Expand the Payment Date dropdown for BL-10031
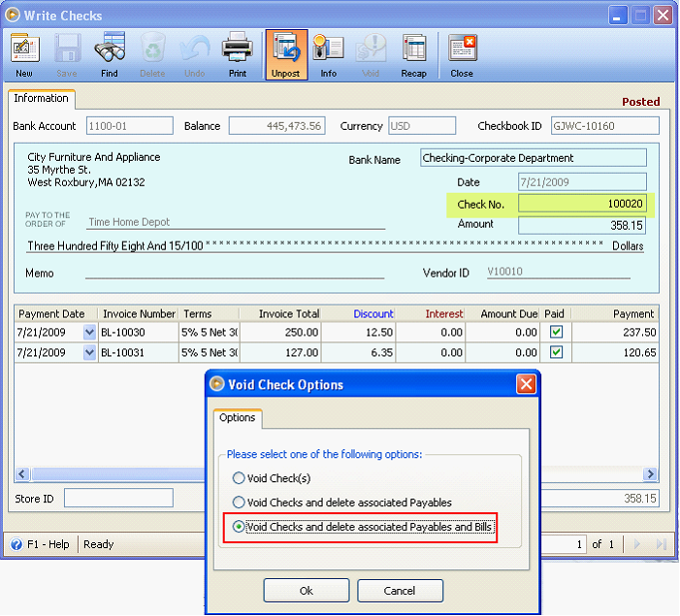680x616 pixels. point(90,352)
